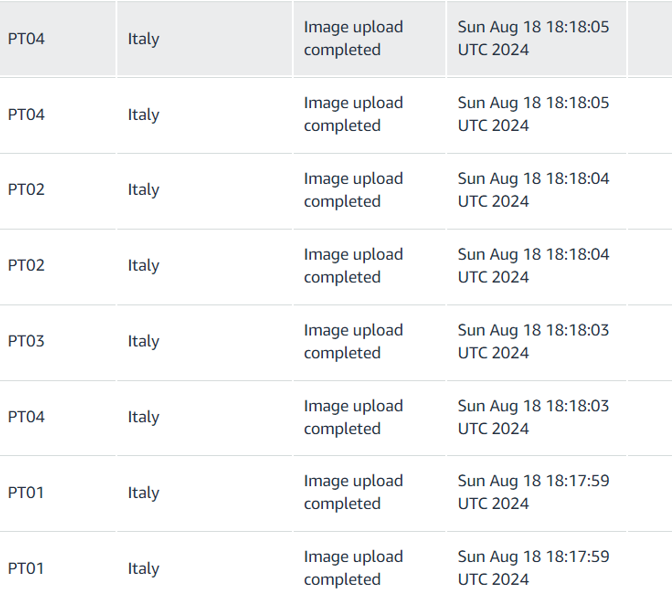Select the 18:18:03 timestamp in the PT03 row
This screenshot has width=672, height=603.
533,342
